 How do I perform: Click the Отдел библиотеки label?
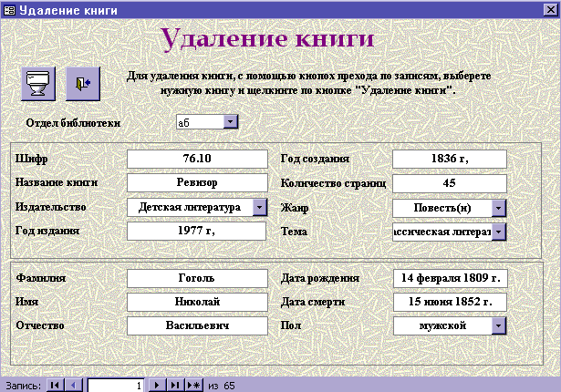click(x=73, y=123)
